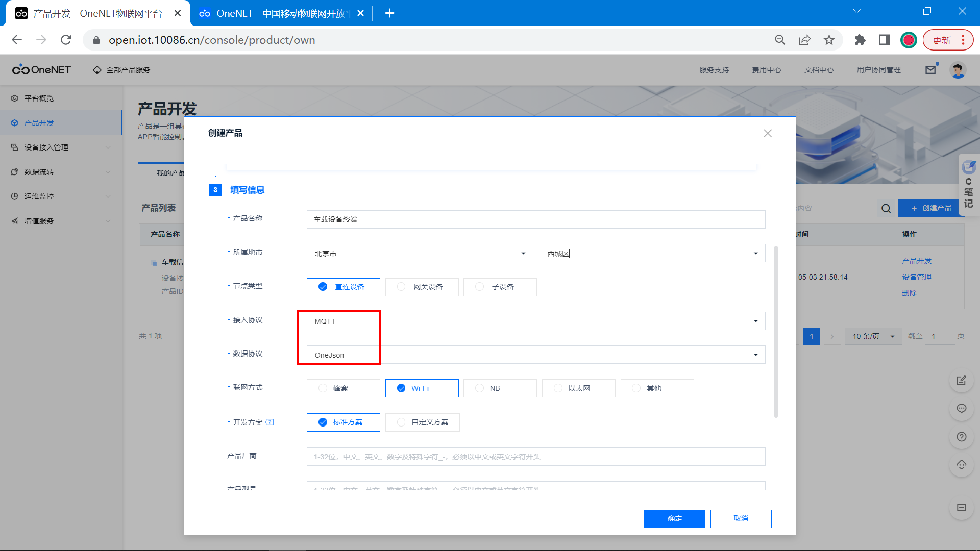Click the OneNET logo
This screenshot has width=980, height=551.
[42, 70]
